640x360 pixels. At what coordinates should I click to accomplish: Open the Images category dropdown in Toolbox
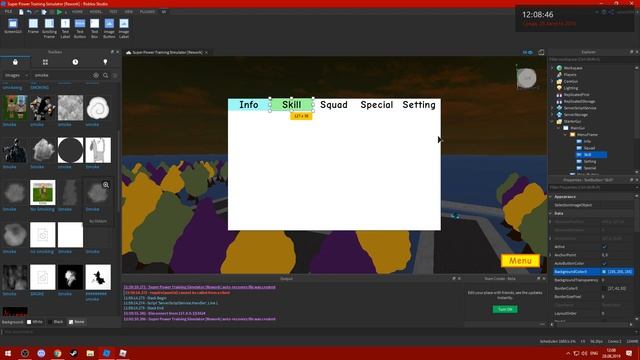[16, 75]
